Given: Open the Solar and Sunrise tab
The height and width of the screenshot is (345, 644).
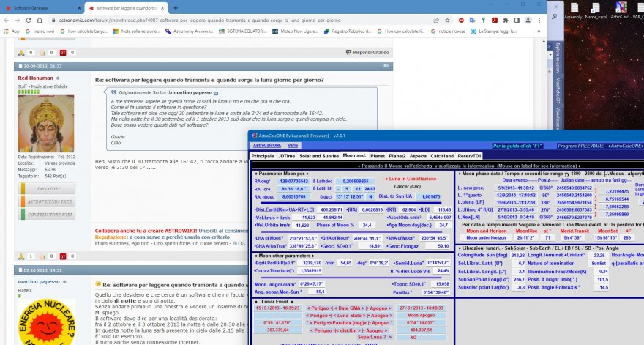Looking at the screenshot, I should tap(319, 156).
